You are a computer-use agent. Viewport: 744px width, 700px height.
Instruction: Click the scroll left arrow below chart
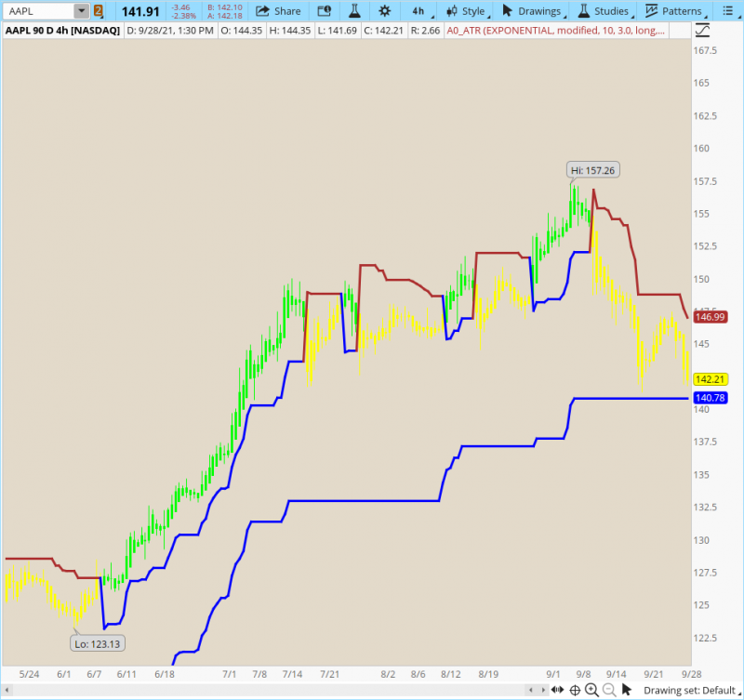pyautogui.click(x=531, y=690)
